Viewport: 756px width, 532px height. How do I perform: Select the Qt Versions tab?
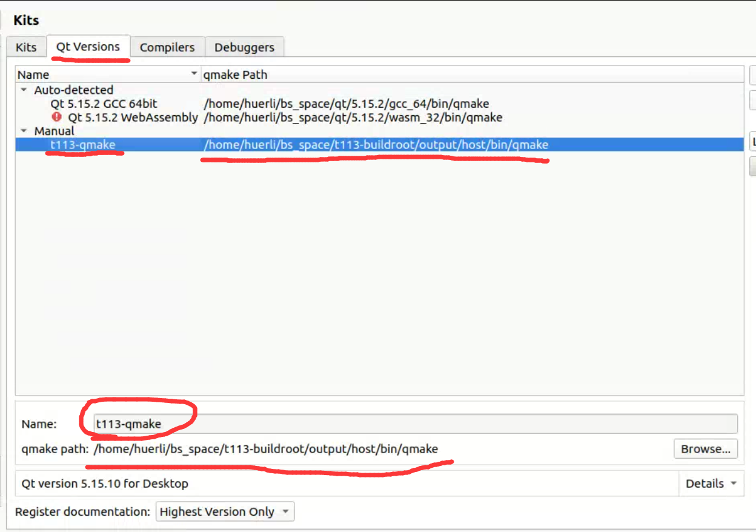point(88,46)
